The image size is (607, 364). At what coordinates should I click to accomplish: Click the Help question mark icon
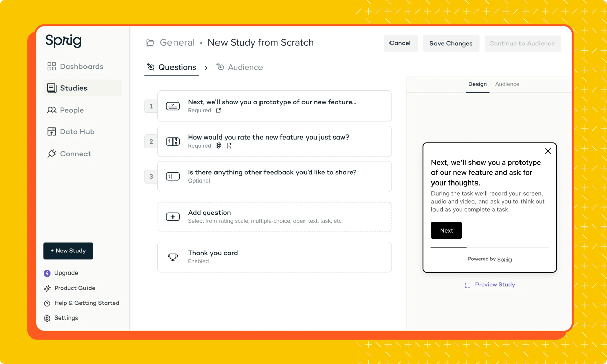pos(47,303)
